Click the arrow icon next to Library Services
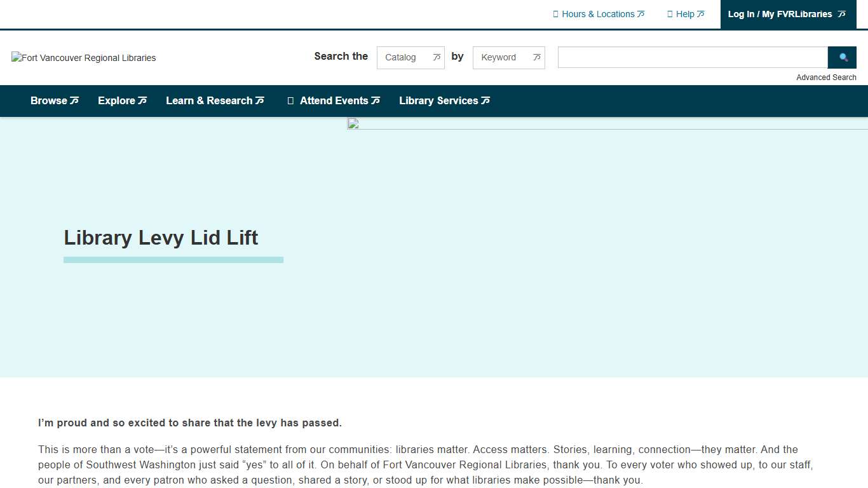The height and width of the screenshot is (488, 868). point(485,100)
